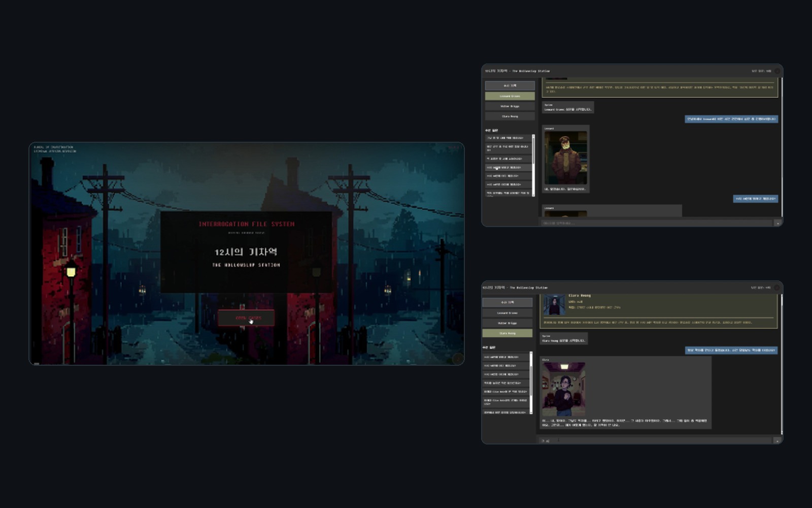Click the case file button in top window sidebar
The height and width of the screenshot is (508, 812).
[510, 85]
